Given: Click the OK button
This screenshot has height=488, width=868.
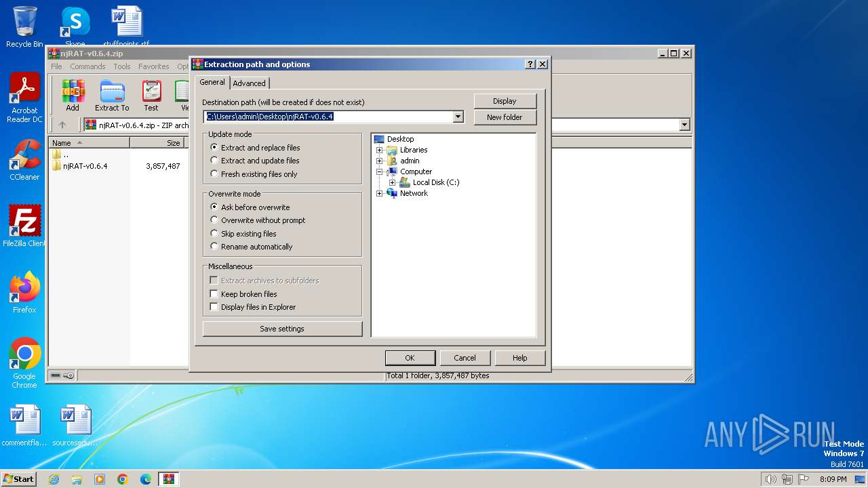Looking at the screenshot, I should [x=410, y=358].
